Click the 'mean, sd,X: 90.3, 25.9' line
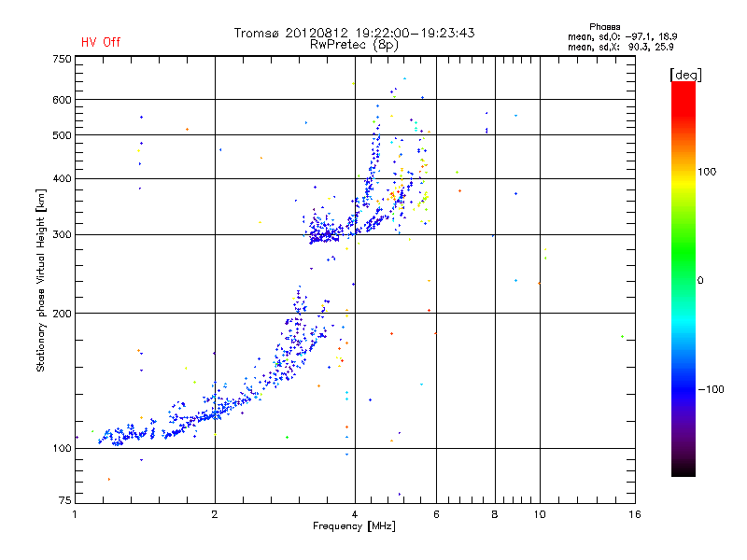 click(x=620, y=47)
